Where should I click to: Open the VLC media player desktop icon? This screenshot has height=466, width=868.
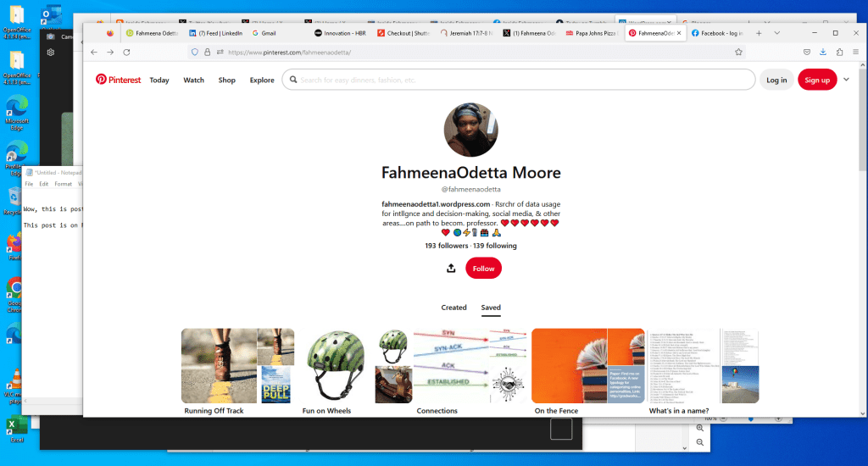[14, 386]
